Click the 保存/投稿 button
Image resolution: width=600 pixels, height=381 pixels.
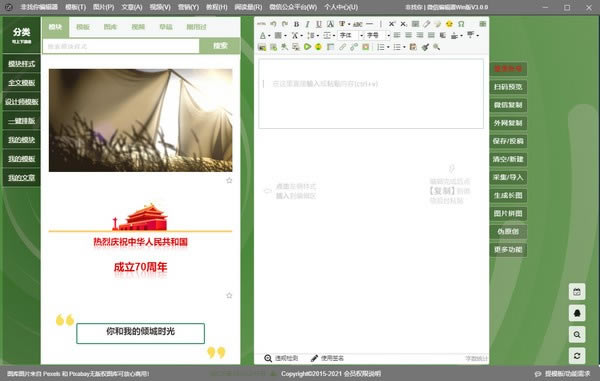coord(508,141)
